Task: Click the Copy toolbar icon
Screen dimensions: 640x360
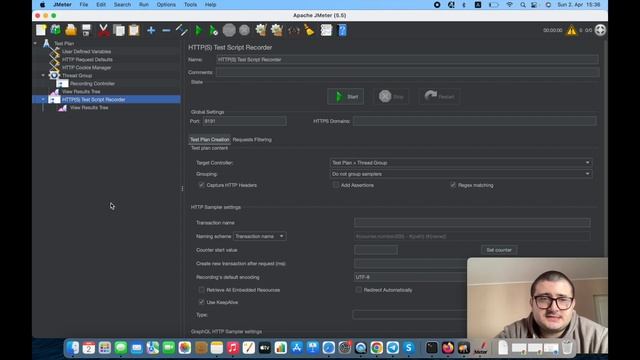Action: click(119, 30)
